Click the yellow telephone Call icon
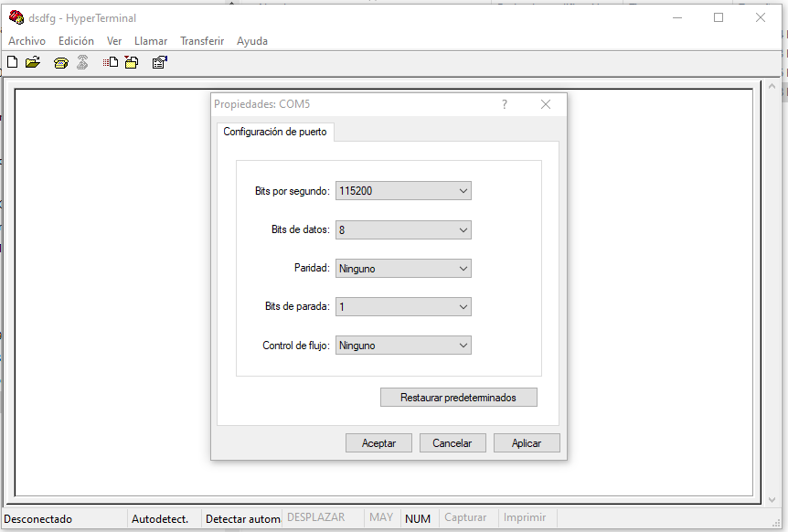 tap(61, 63)
